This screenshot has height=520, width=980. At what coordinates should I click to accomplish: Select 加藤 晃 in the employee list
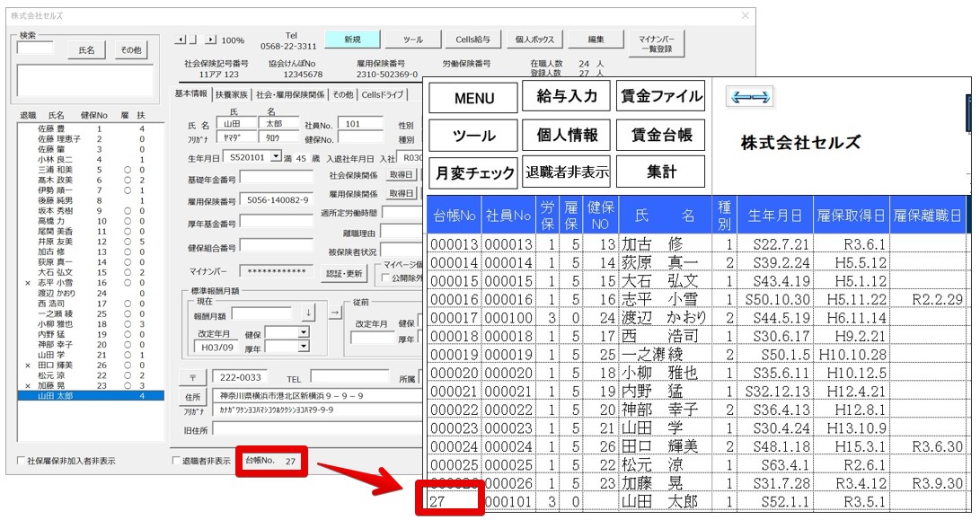tap(91, 385)
